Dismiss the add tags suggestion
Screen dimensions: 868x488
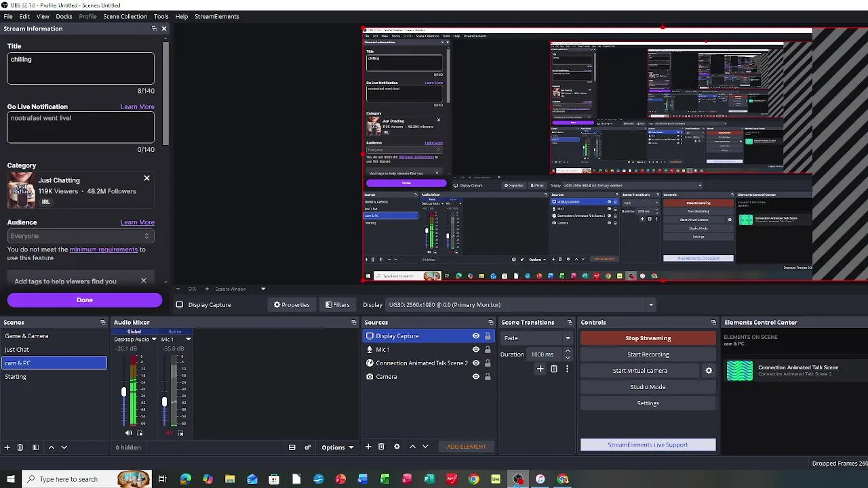pyautogui.click(x=144, y=281)
